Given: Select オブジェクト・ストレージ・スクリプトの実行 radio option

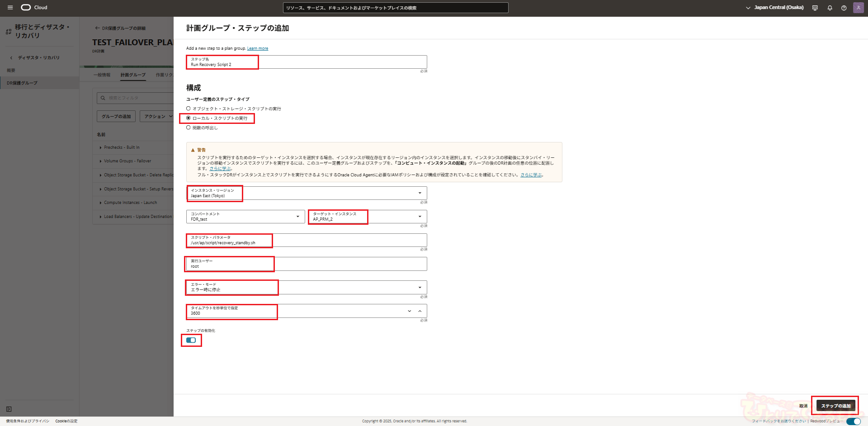Looking at the screenshot, I should 189,109.
